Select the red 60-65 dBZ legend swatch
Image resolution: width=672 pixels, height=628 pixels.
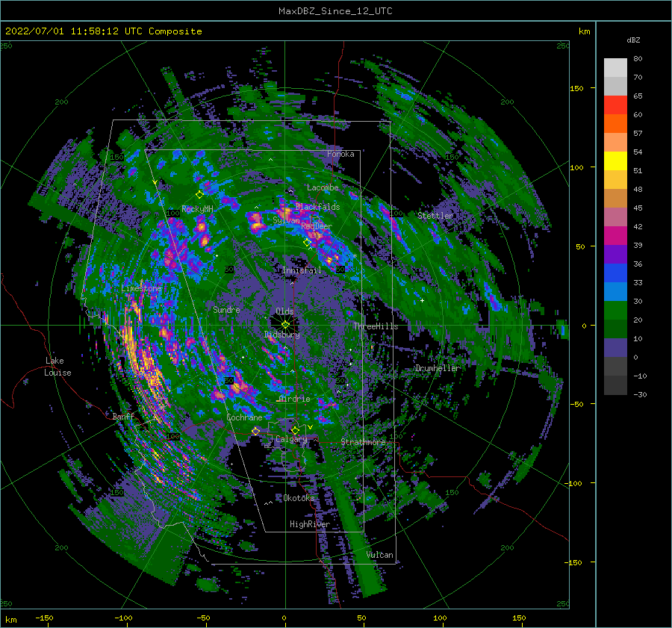pyautogui.click(x=615, y=105)
